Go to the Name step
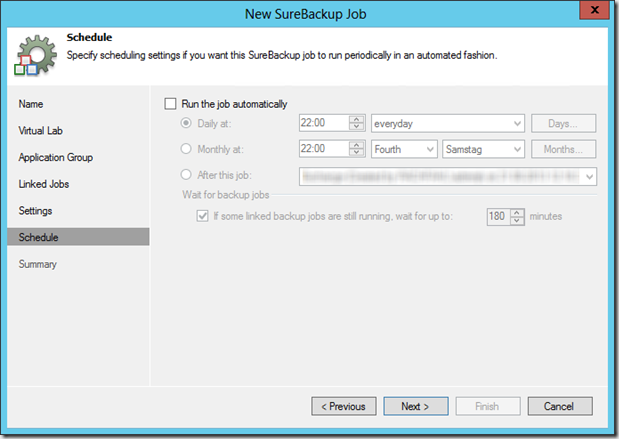The width and height of the screenshot is (619, 439). click(31, 104)
